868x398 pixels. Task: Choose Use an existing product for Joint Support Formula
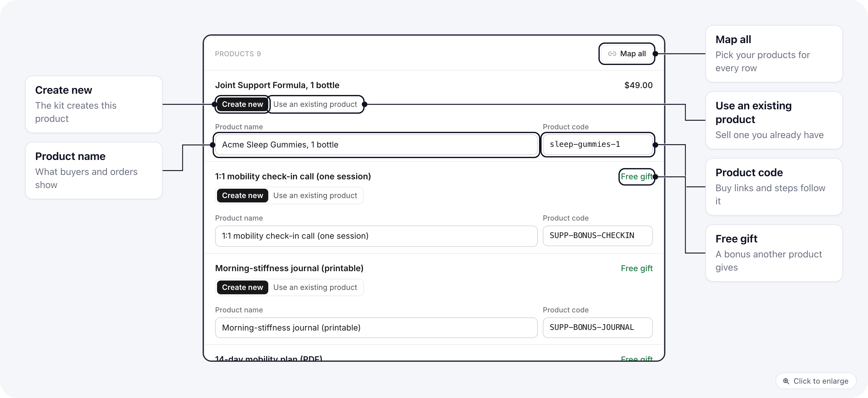pyautogui.click(x=315, y=104)
